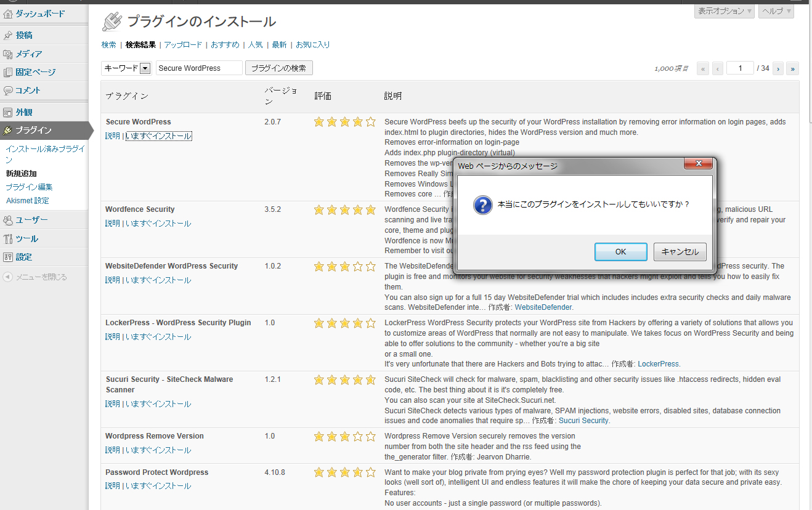
Task: Click the collapse-menu arrow icon メニューを閉じる
Action: pos(8,277)
